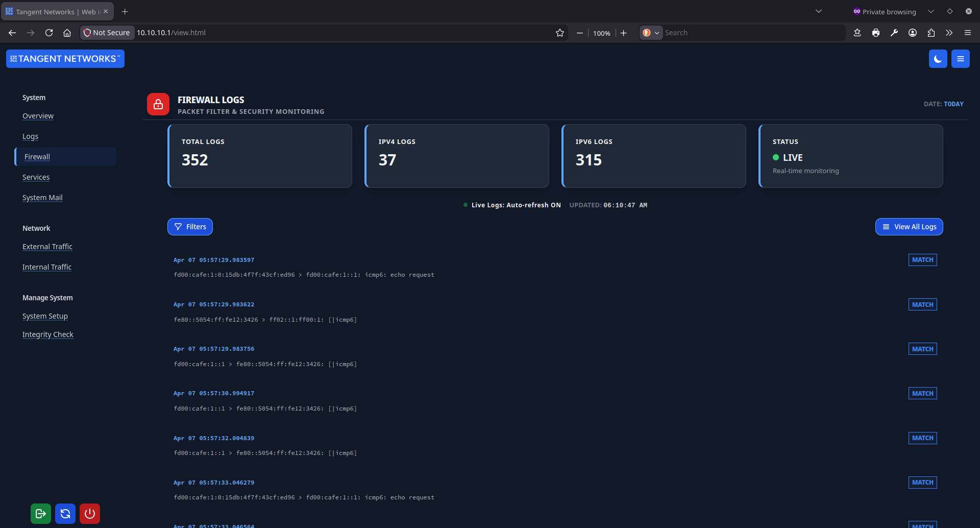Click the View All Logs button

click(x=909, y=226)
